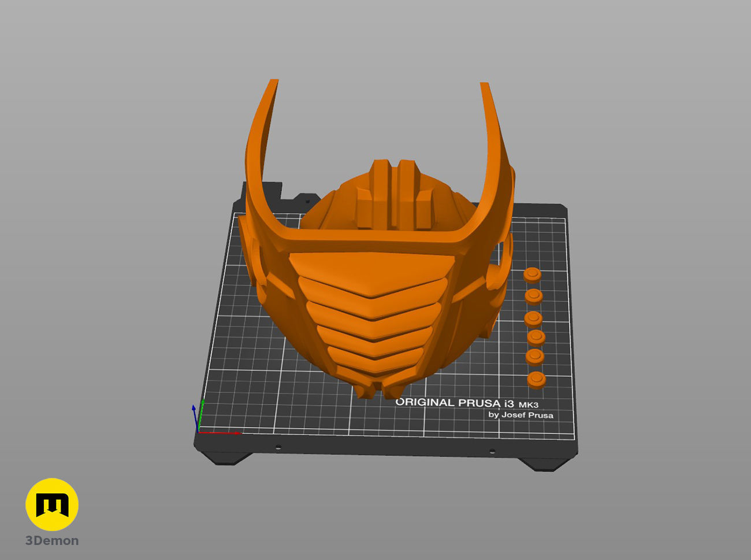Click the 'by Josef Prusa' text
The width and height of the screenshot is (751, 560).
tap(521, 415)
